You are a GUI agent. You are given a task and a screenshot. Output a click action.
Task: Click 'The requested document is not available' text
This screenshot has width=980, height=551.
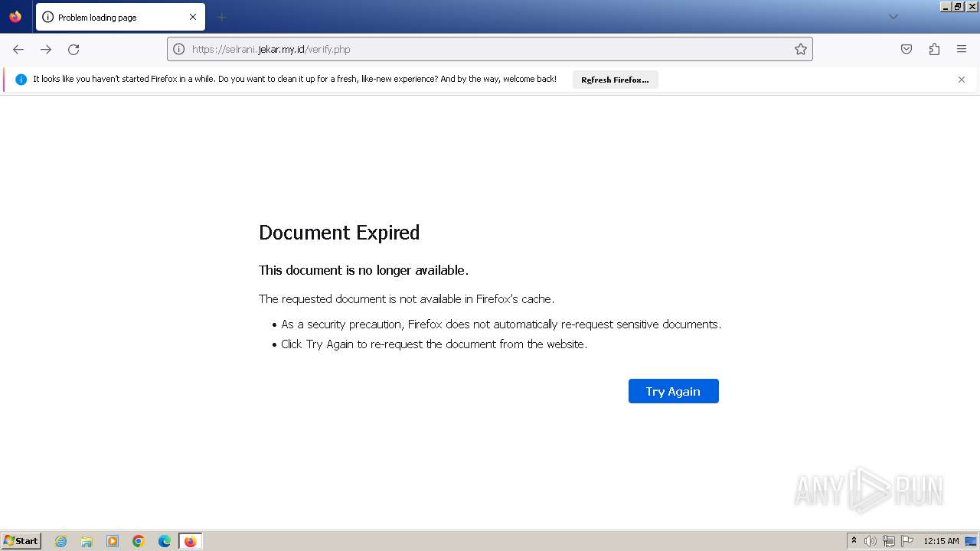tap(407, 299)
